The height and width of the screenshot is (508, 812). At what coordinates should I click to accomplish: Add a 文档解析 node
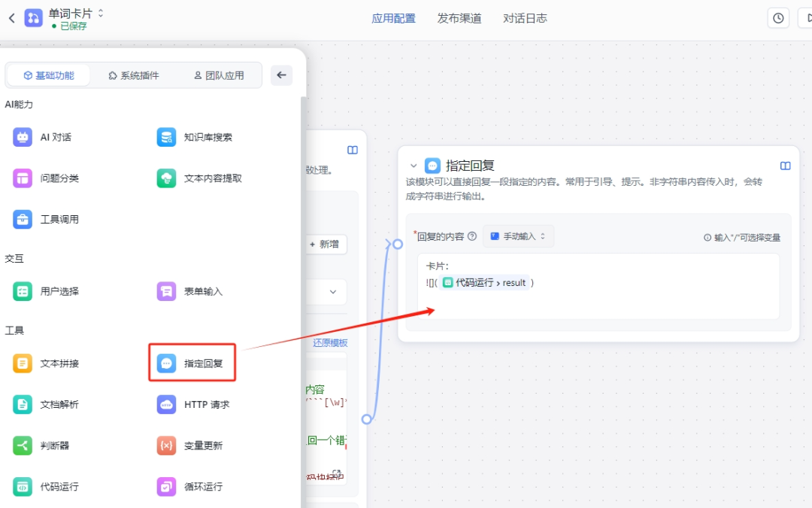click(46, 404)
